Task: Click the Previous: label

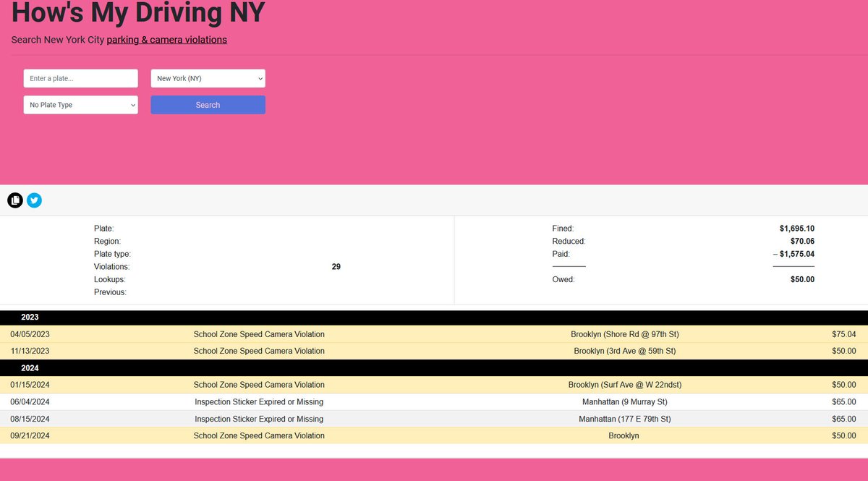Action: pos(110,292)
